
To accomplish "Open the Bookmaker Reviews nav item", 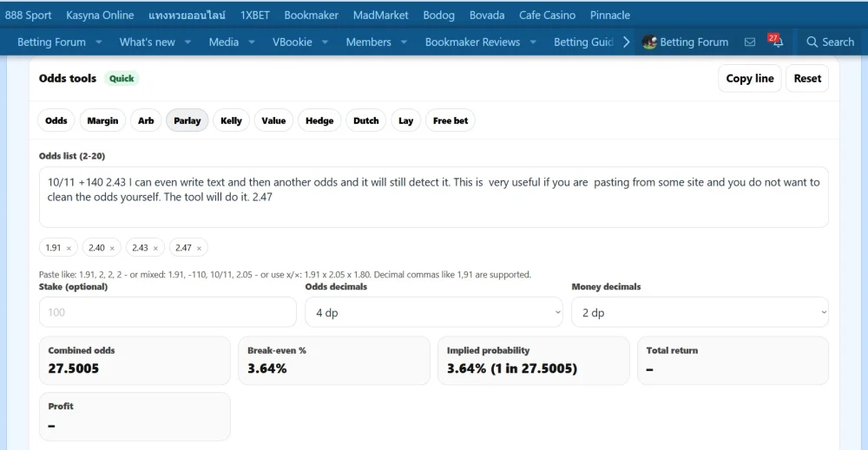I will tap(473, 42).
